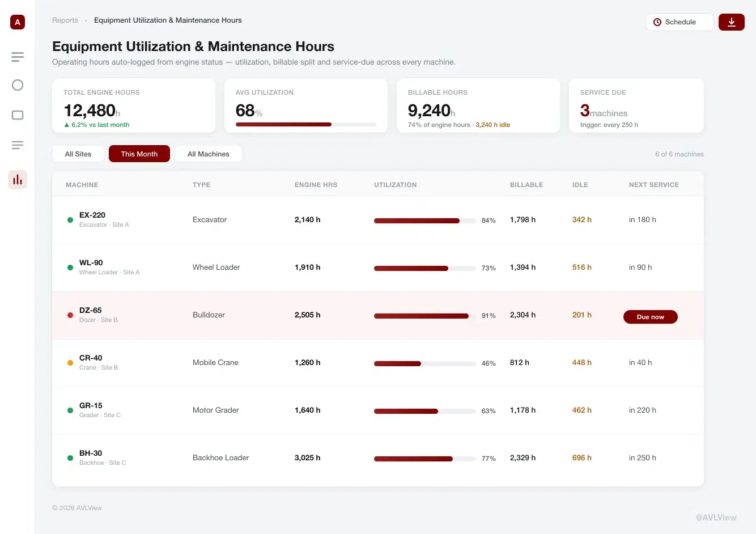Click the Mobile Crane type cell
Screen dimensions: 756x534
point(215,362)
